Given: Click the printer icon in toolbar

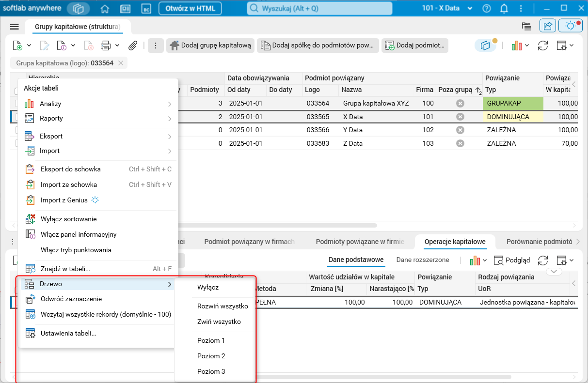Looking at the screenshot, I should 106,46.
